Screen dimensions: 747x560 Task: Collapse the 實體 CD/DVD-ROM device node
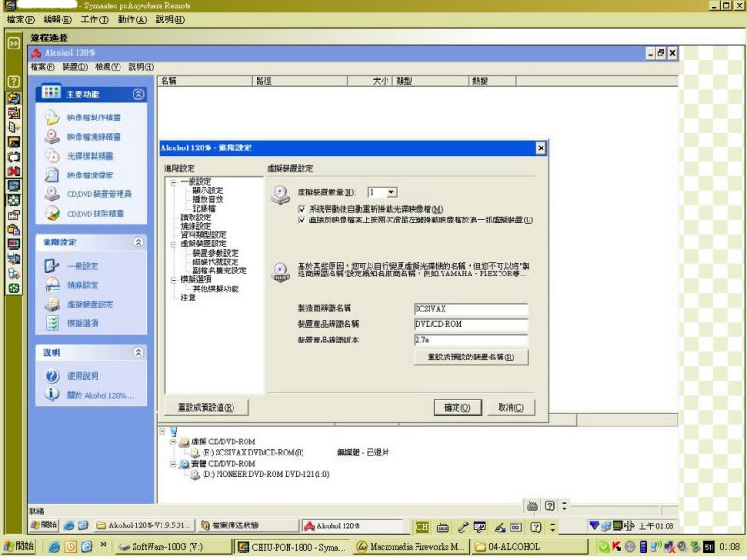click(x=174, y=464)
